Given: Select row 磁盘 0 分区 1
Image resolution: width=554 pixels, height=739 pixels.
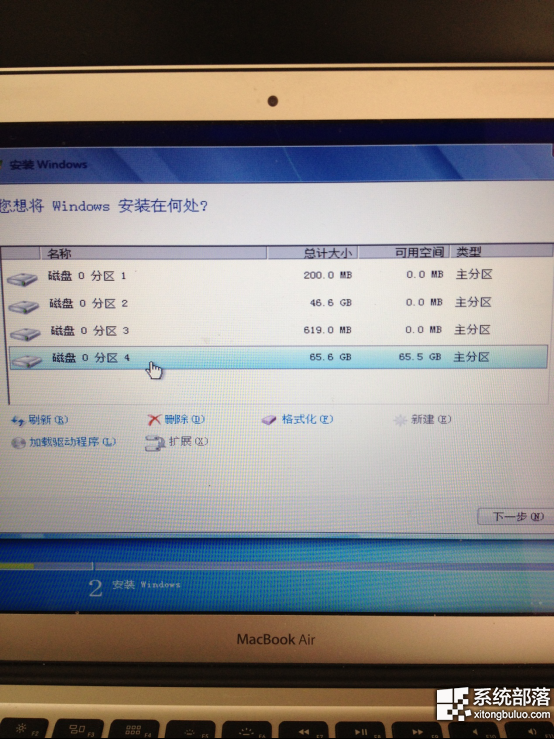Looking at the screenshot, I should click(x=278, y=275).
